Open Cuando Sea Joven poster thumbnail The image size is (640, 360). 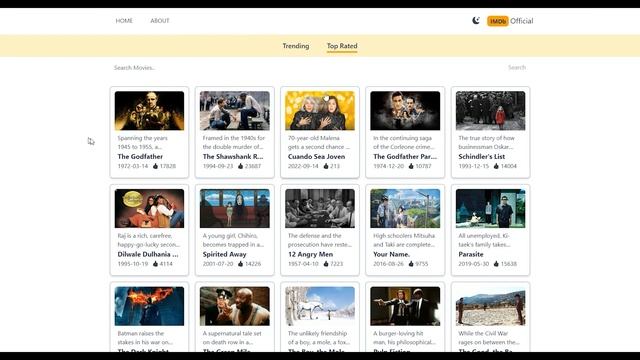pyautogui.click(x=320, y=111)
